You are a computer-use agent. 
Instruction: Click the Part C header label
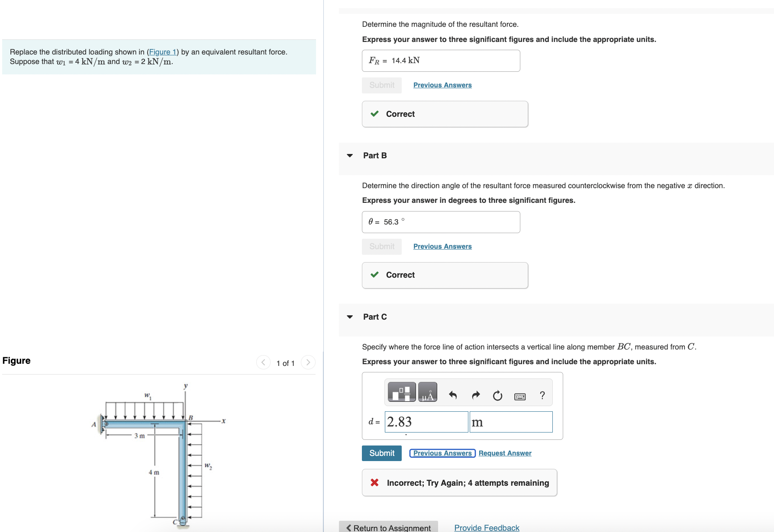click(x=375, y=317)
